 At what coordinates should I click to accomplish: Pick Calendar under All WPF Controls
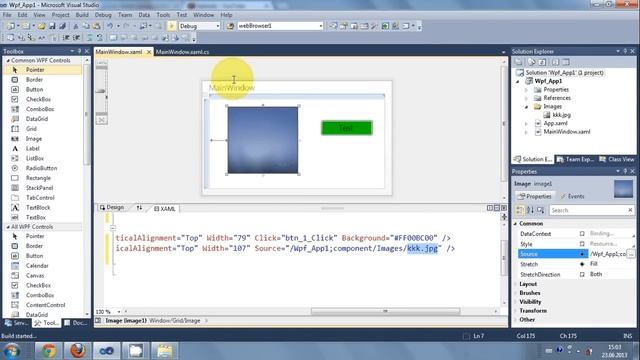(37, 266)
